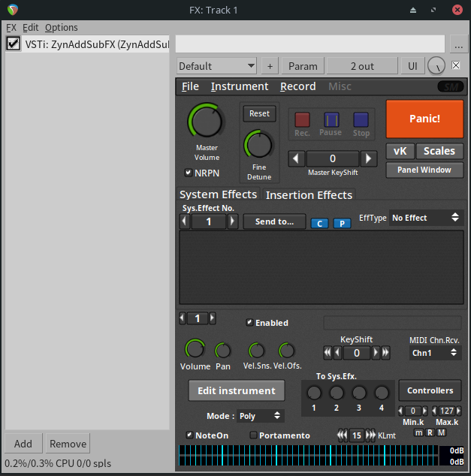Increase part KeyShift by one step
471x476 pixels.
(x=376, y=353)
